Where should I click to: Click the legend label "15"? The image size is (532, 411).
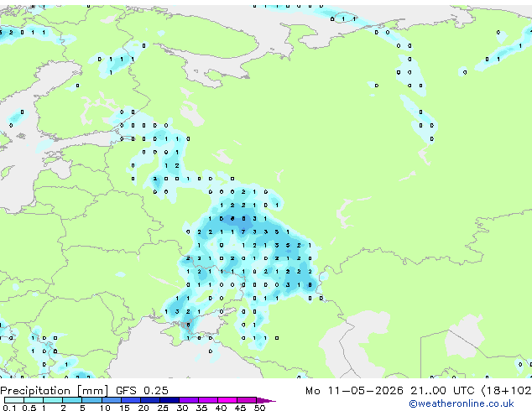(124, 408)
